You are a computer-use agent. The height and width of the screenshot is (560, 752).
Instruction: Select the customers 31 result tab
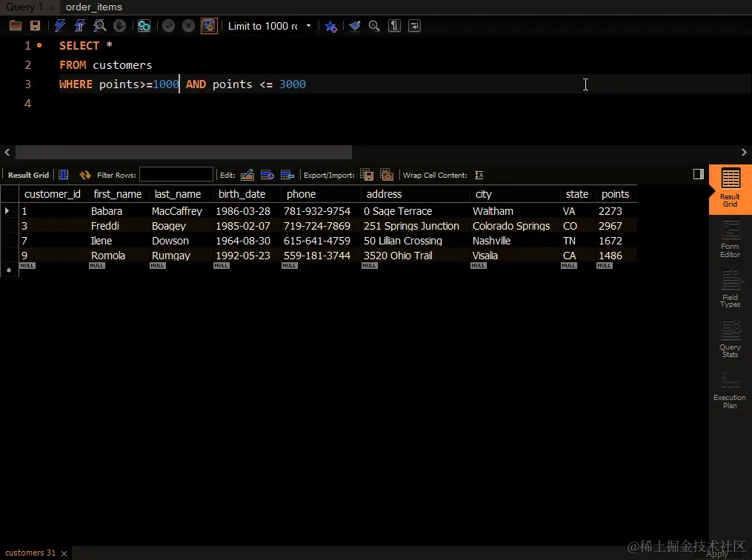pyautogui.click(x=30, y=553)
